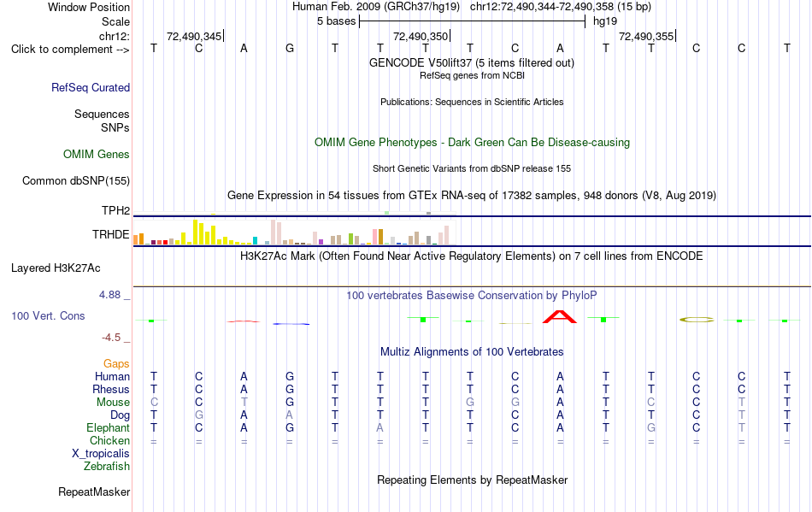
Task: Click the 'Human Feb. 2009 (GRCh37/hg19)' assembly label
Action: (x=376, y=7)
